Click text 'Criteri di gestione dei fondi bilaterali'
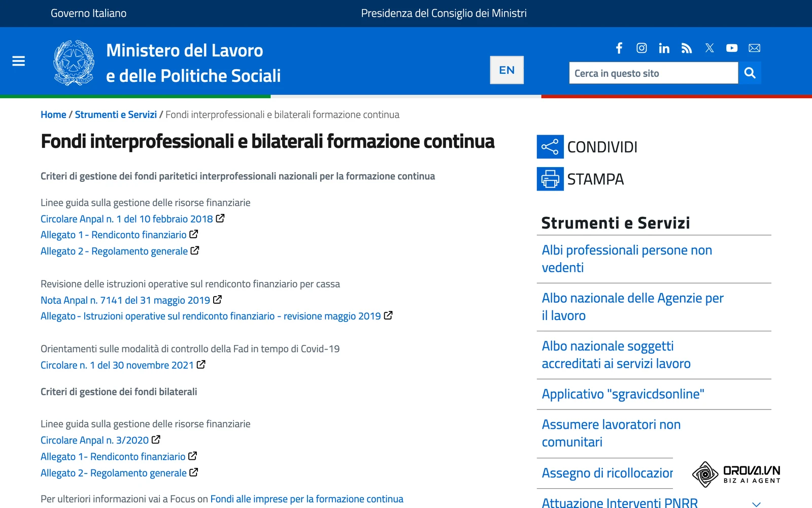Viewport: 812px width, 508px height. 119,392
